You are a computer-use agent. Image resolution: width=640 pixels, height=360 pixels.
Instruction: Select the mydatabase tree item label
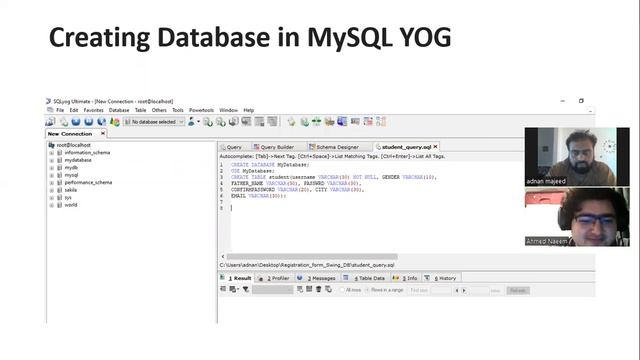point(78,160)
